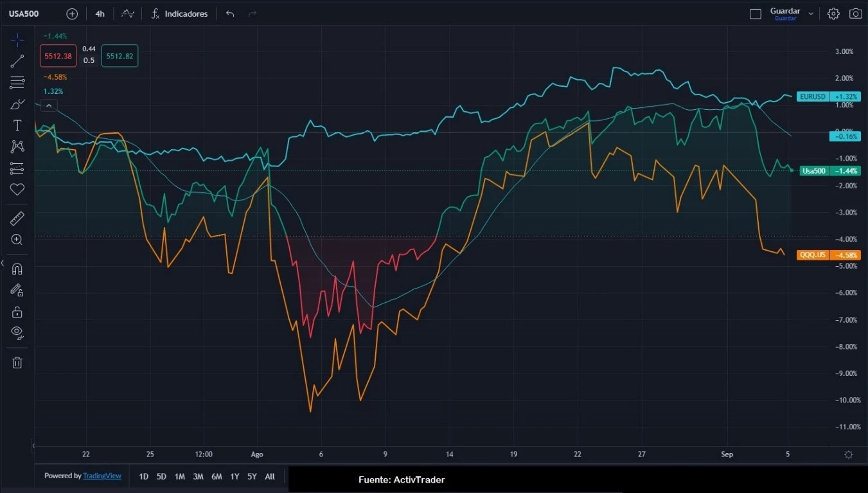The image size is (868, 493).
Task: Switch to the 1M range tab
Action: point(180,476)
